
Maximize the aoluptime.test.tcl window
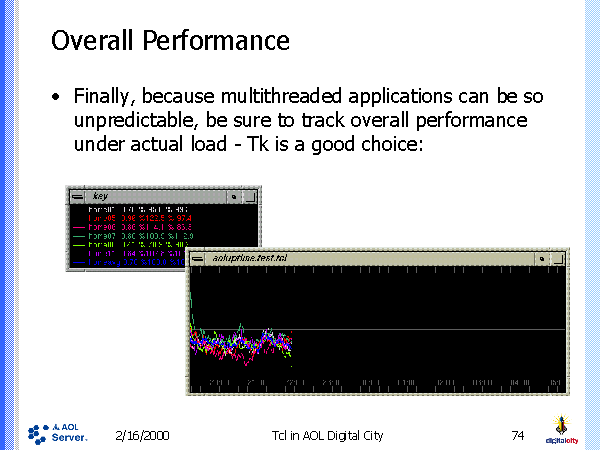click(558, 259)
